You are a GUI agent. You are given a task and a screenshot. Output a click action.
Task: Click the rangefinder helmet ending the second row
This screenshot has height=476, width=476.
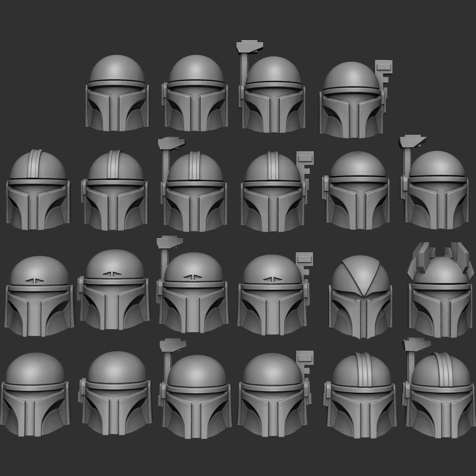pyautogui.click(x=436, y=191)
